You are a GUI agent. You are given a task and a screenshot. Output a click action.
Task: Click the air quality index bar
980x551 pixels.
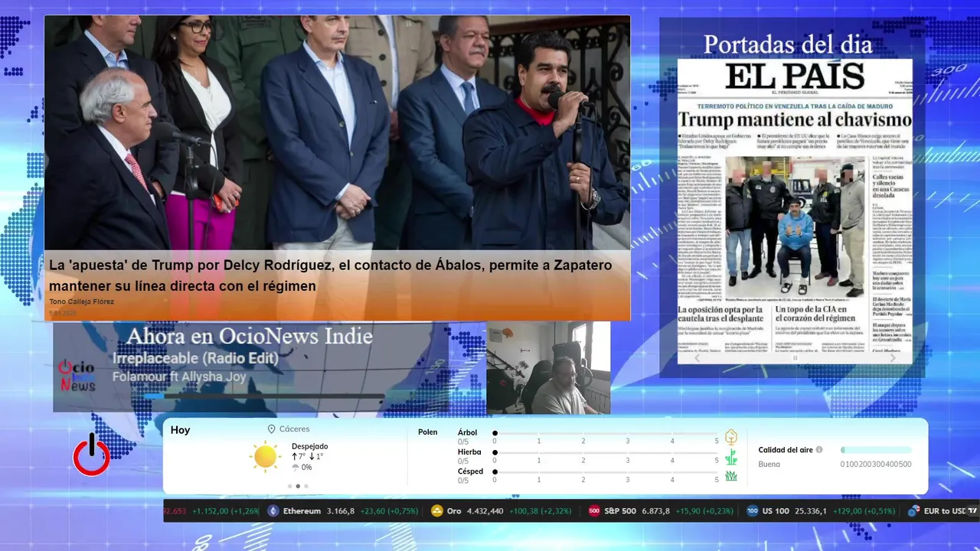coord(876,450)
